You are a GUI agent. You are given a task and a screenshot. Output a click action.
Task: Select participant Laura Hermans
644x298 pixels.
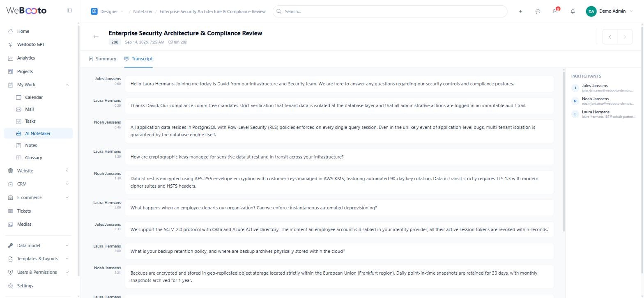pos(603,114)
